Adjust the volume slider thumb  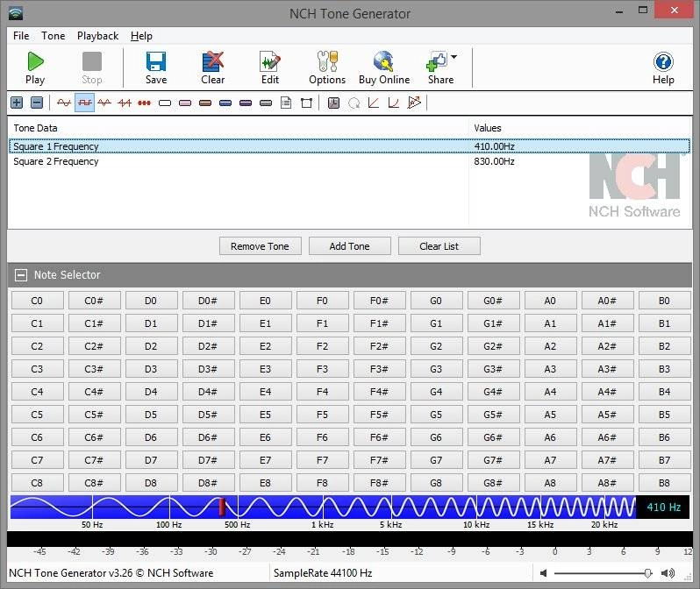647,573
